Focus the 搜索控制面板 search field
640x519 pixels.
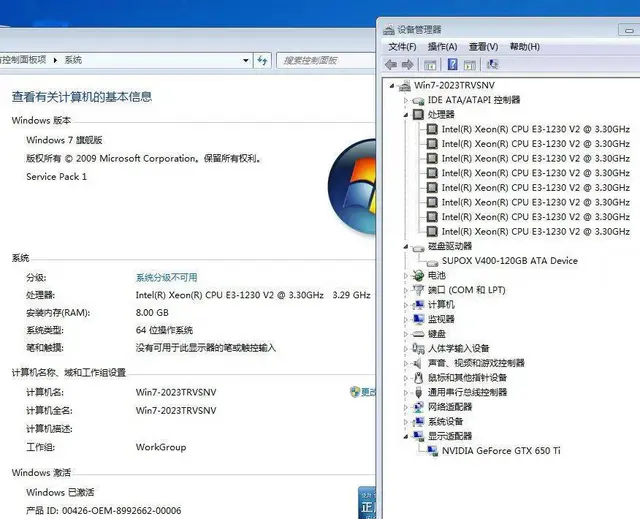coord(326,61)
